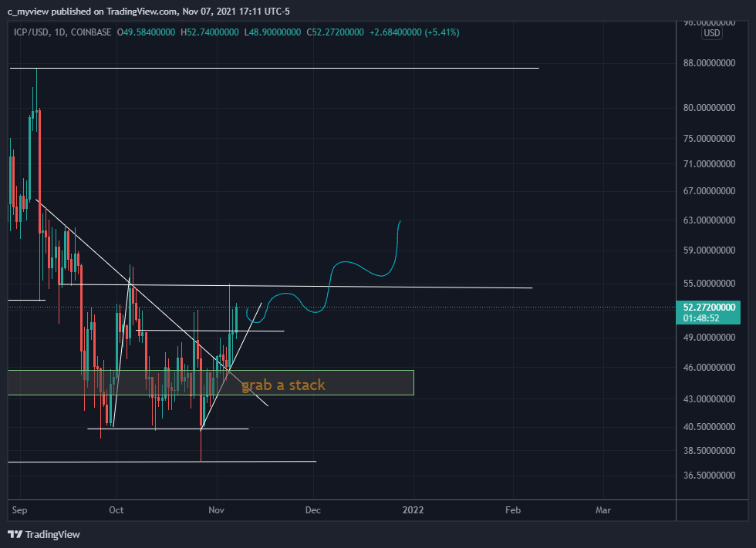
Task: Click the Mar label on time axis
Action: [x=603, y=510]
